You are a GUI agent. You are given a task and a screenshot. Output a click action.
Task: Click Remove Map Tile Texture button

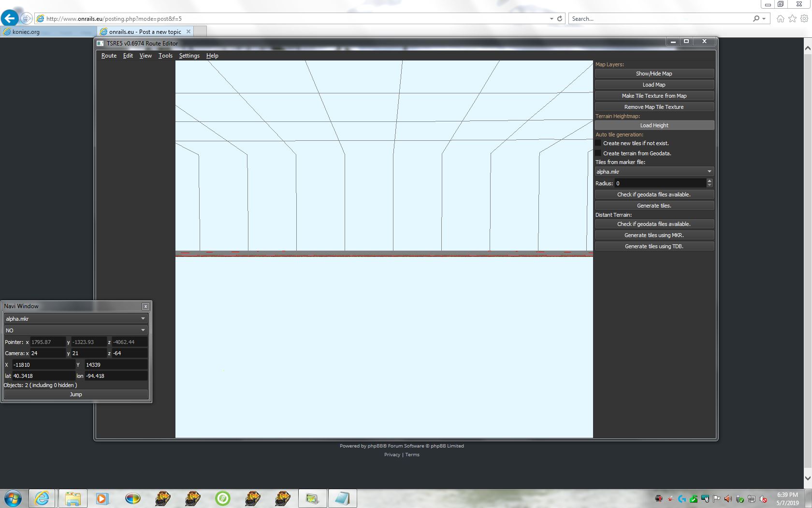[x=654, y=107]
